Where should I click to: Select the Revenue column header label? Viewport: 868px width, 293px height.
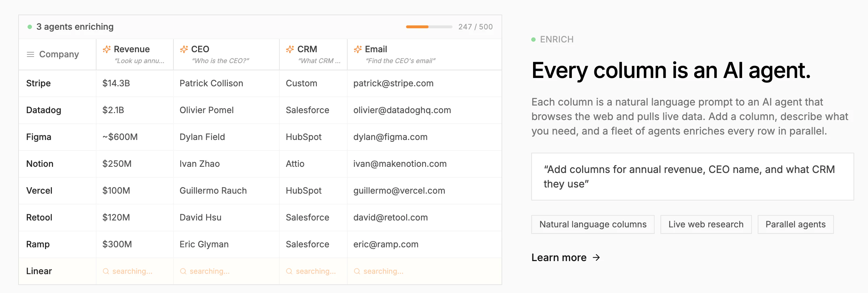click(132, 49)
